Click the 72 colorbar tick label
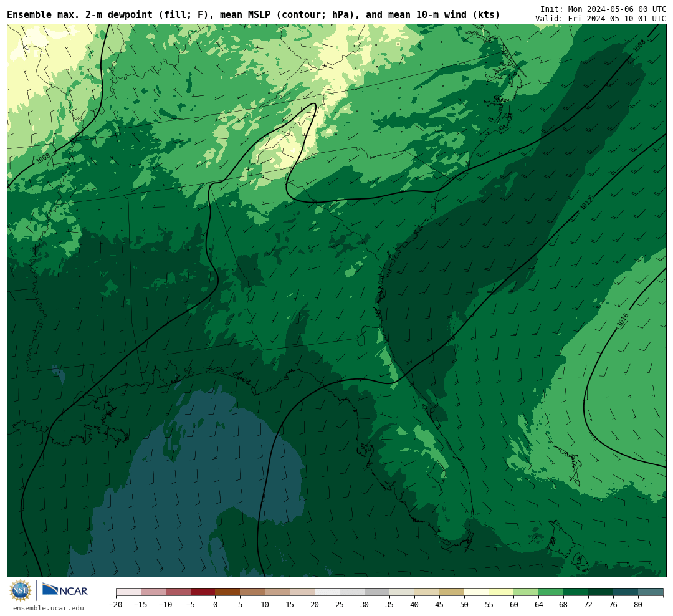Viewport: 673px width, 616px height. 588,605
